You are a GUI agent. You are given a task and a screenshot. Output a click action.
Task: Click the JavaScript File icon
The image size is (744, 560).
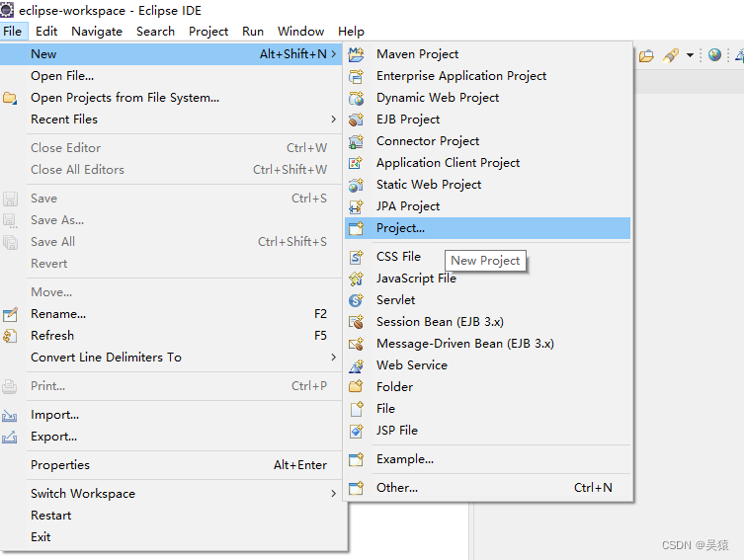tap(356, 279)
